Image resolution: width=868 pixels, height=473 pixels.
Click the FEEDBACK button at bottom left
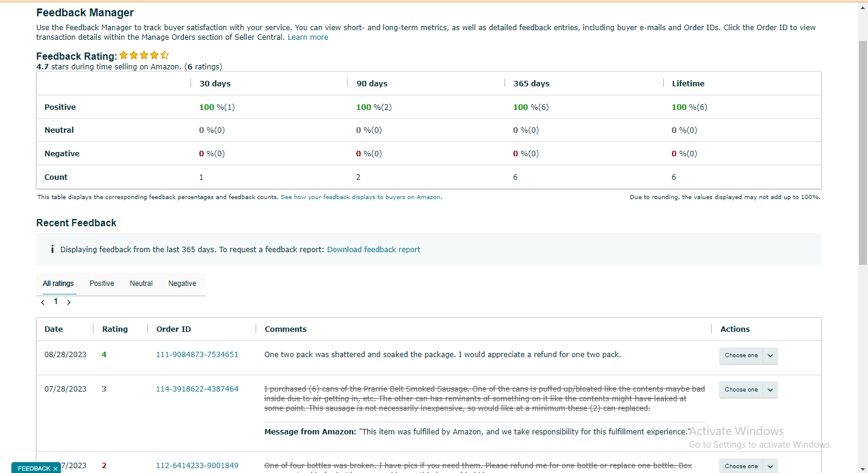pyautogui.click(x=34, y=468)
